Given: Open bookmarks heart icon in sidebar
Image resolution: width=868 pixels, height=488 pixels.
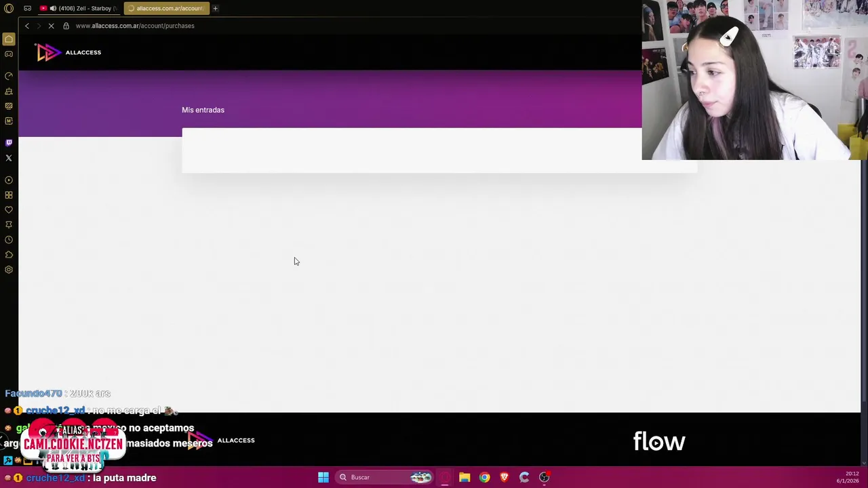Looking at the screenshot, I should 9,210.
